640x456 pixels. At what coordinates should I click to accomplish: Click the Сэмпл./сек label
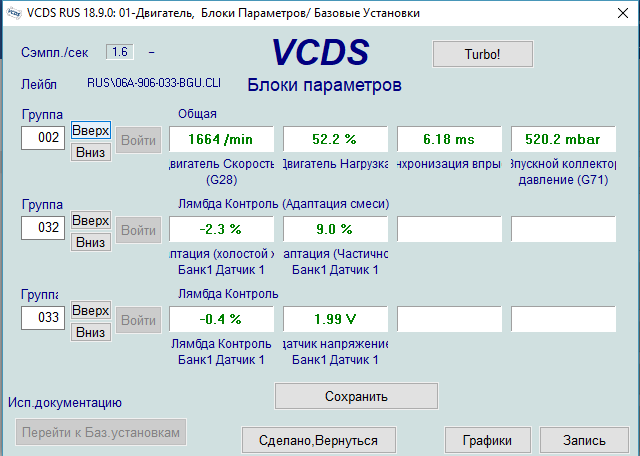click(x=55, y=53)
